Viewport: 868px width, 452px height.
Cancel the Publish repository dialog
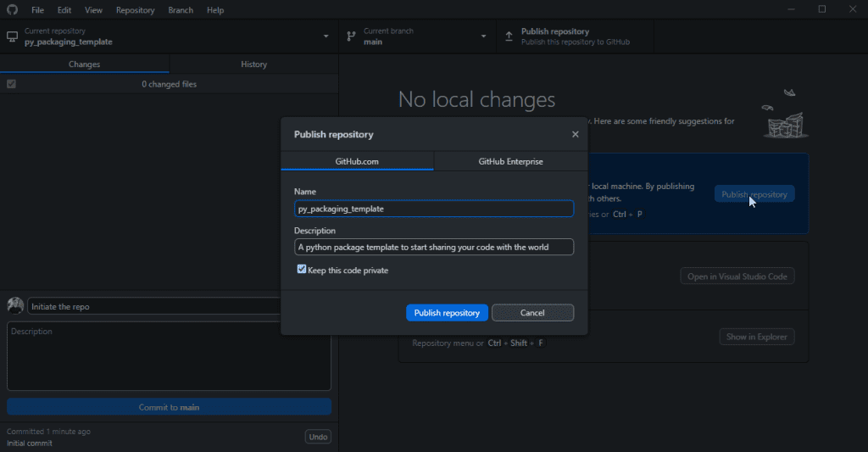point(532,313)
